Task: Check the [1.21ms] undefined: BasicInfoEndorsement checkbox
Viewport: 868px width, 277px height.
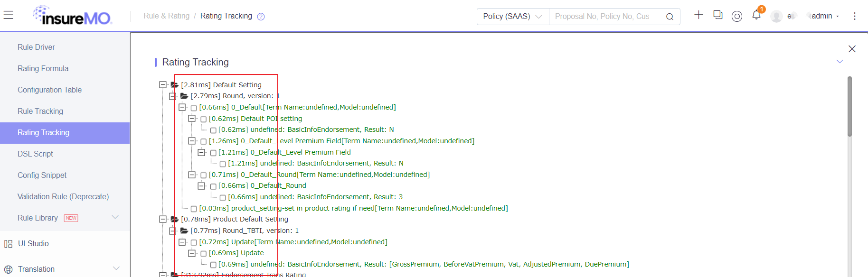Action: tap(223, 164)
